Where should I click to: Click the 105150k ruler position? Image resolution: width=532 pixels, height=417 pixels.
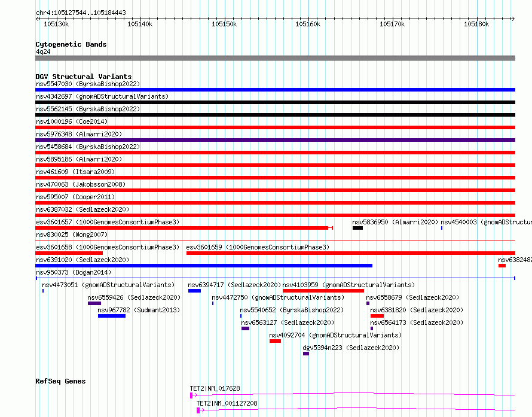coord(224,24)
